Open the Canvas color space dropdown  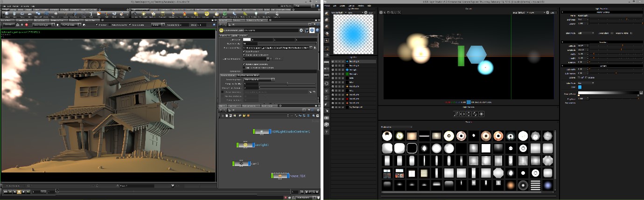[x=520, y=13]
